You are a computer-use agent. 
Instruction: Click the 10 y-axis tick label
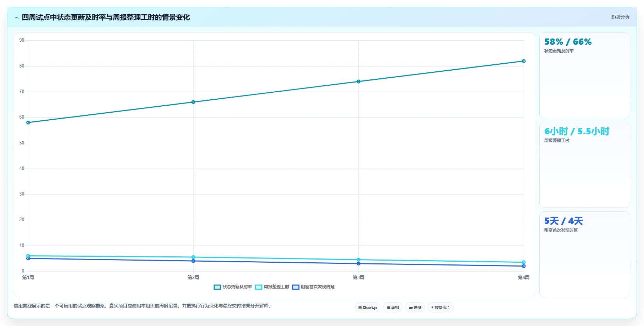coord(22,245)
